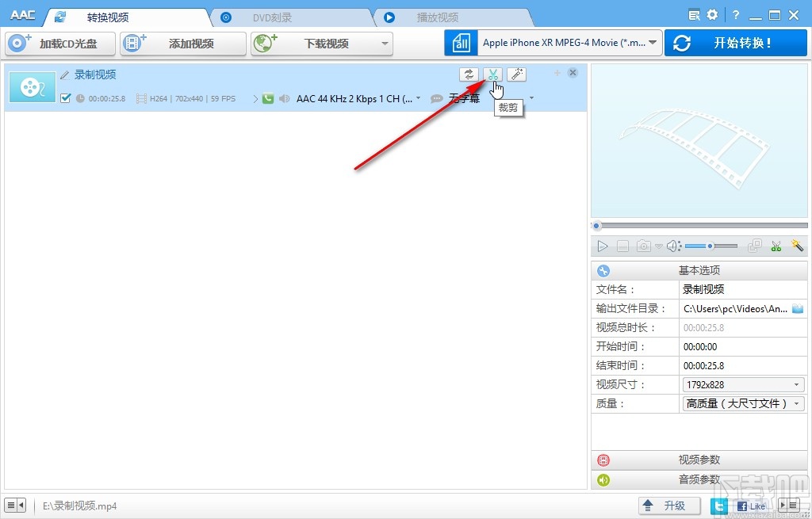Select the green scissors icon below the preview

click(x=776, y=246)
